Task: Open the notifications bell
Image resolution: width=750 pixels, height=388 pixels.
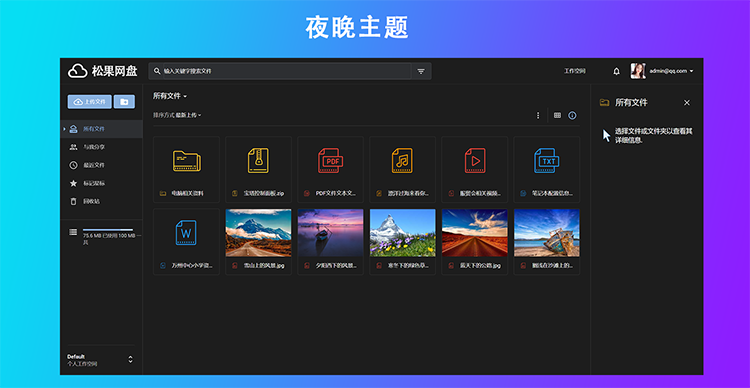Action: [x=617, y=71]
